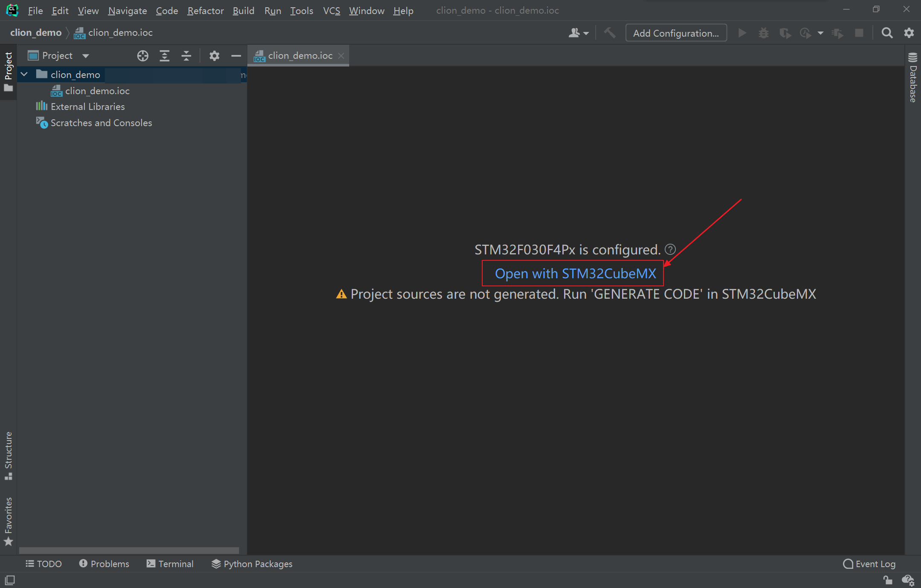Click Expand All icon in Project panel
Viewport: 921px width, 588px height.
pyautogui.click(x=165, y=56)
